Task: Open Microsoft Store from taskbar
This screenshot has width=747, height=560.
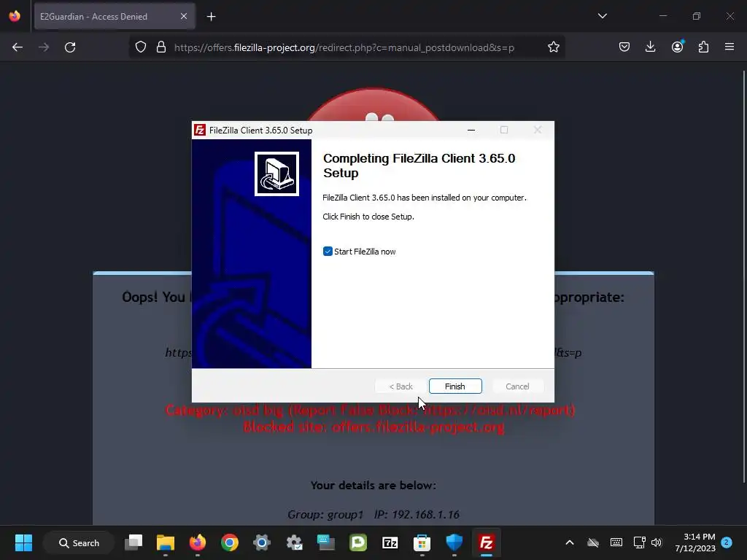Action: point(422,542)
